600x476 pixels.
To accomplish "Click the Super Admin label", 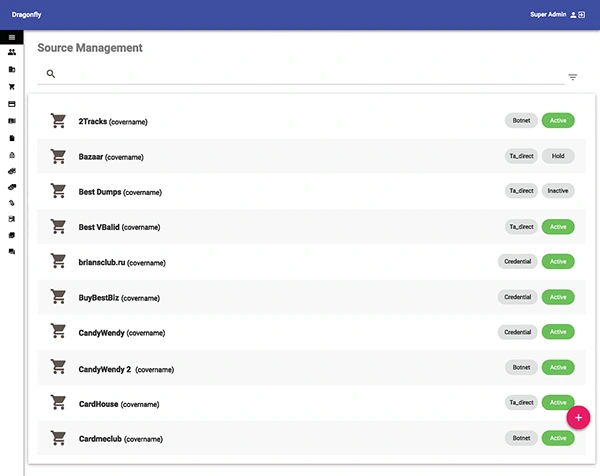I will pos(548,15).
